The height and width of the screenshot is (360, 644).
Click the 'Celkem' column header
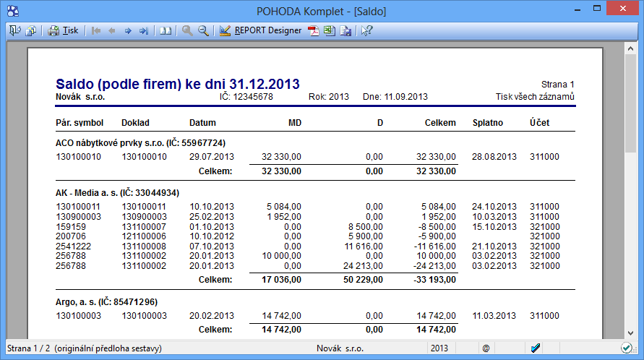coord(440,123)
